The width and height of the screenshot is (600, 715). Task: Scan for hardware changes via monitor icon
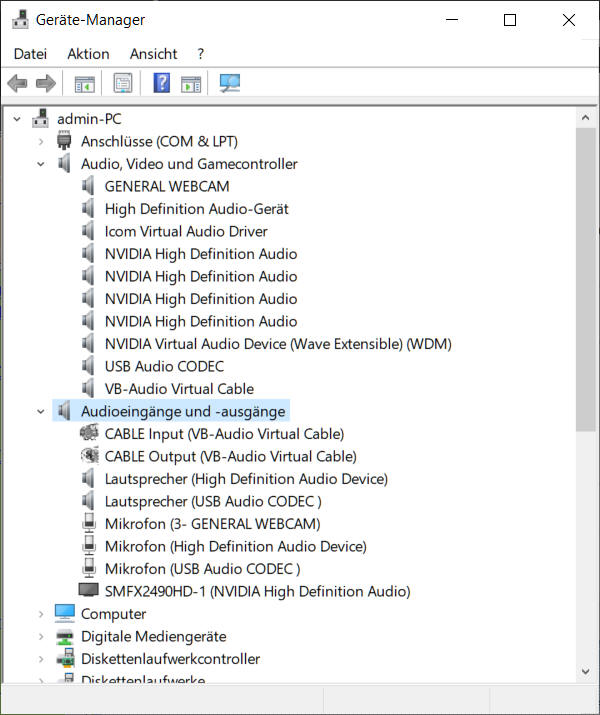(230, 84)
